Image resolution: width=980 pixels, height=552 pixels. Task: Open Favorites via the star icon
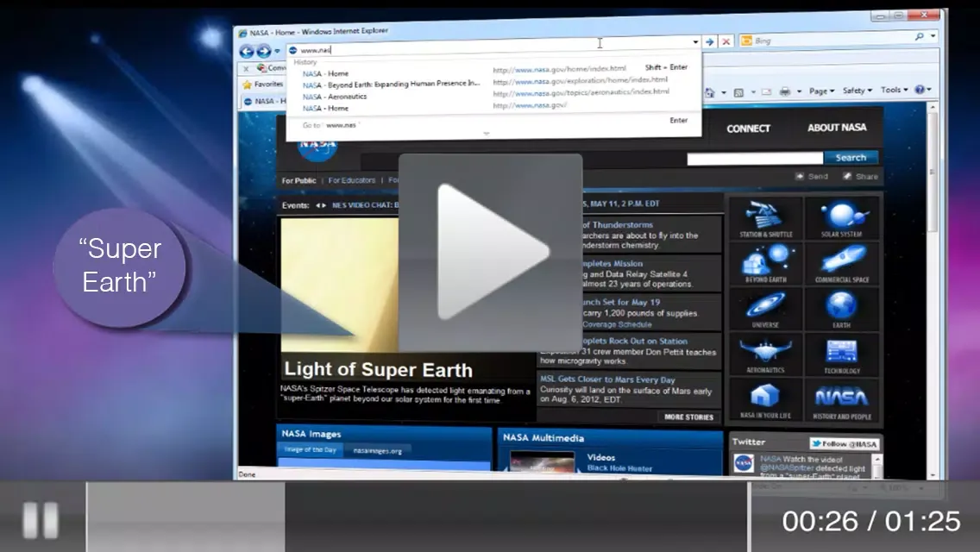tap(247, 85)
